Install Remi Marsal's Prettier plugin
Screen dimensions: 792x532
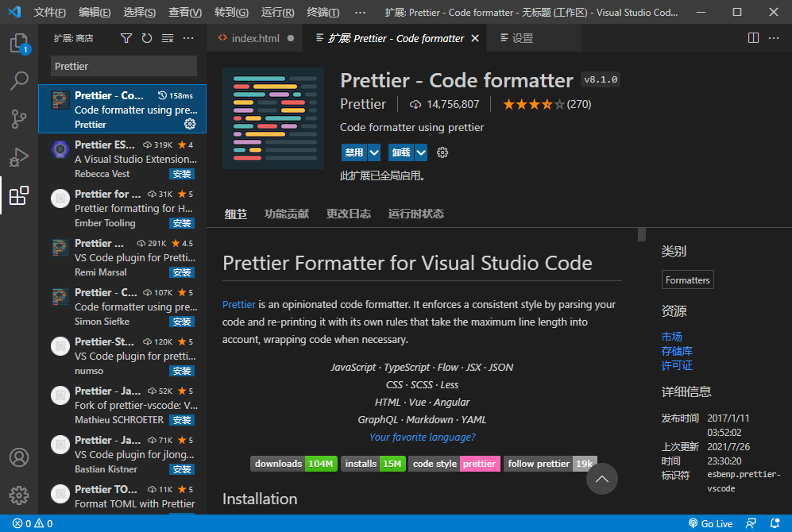(182, 272)
